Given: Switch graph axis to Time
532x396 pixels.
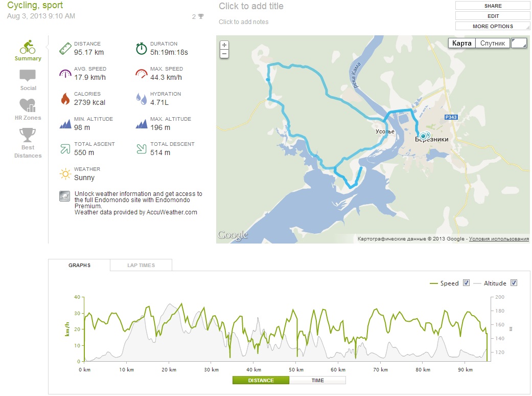Looking at the screenshot, I should click(317, 380).
